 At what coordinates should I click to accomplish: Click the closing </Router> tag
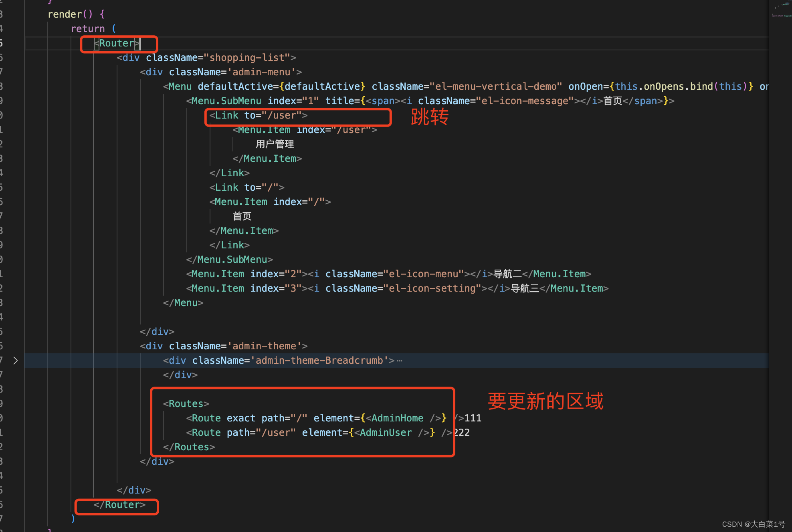click(119, 505)
